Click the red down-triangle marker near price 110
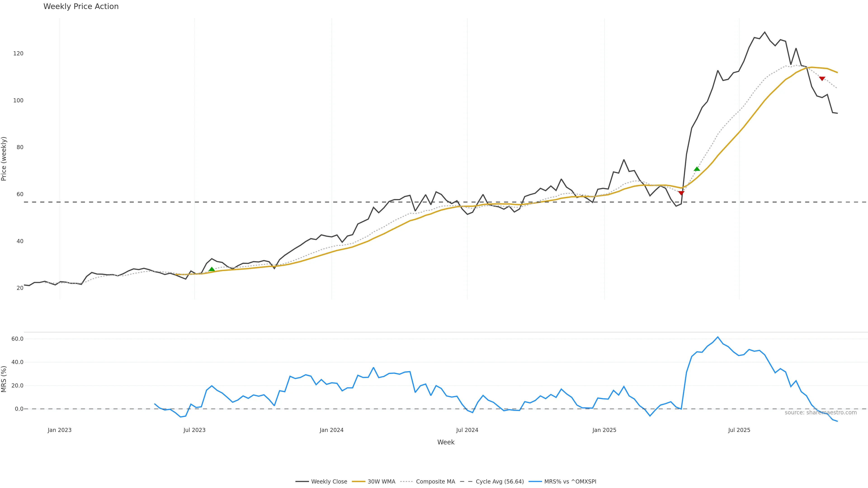868x488 pixels. click(x=822, y=78)
